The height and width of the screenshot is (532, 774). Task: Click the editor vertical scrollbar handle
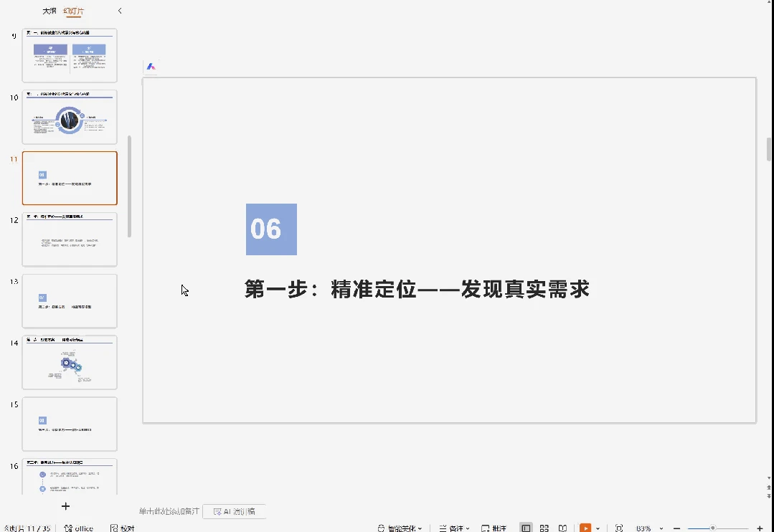click(768, 149)
